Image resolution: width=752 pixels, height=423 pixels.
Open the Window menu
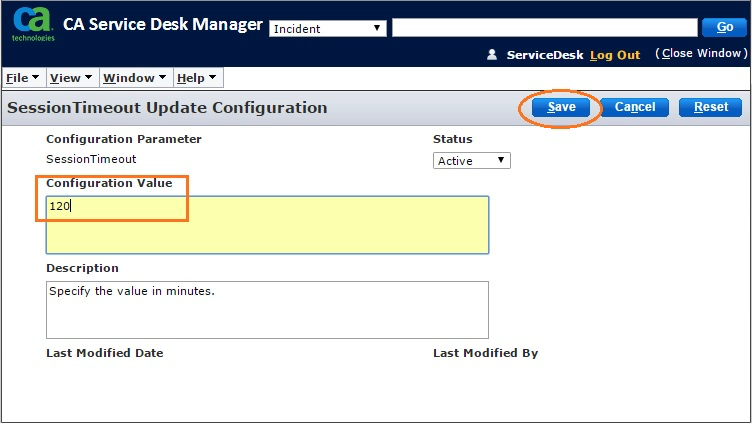tap(135, 78)
